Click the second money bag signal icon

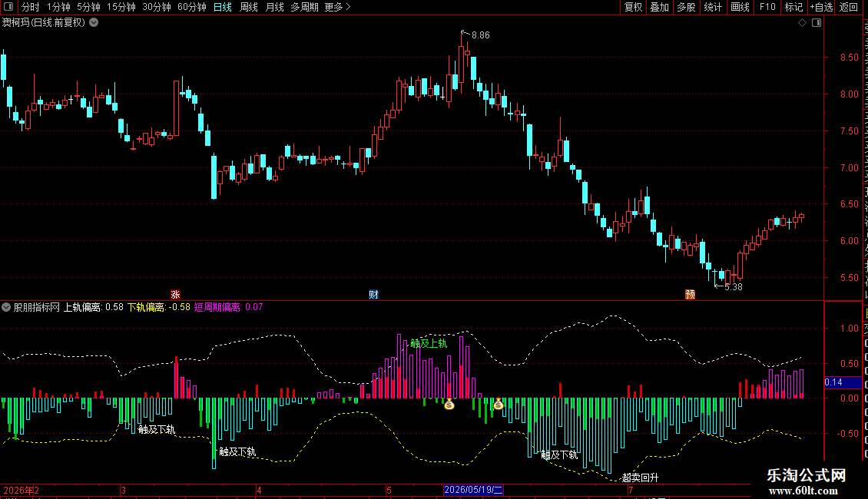coord(499,405)
